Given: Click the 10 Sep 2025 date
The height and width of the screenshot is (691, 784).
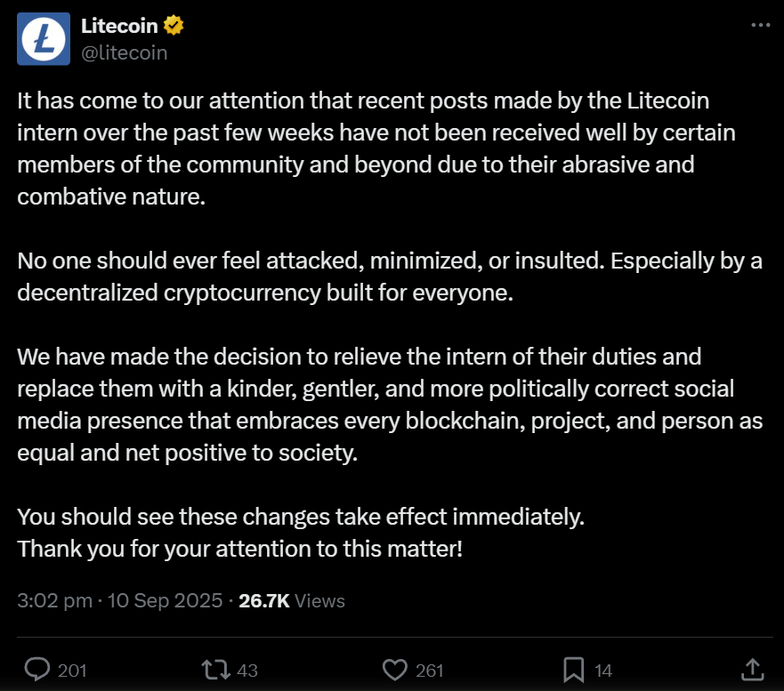Looking at the screenshot, I should point(165,600).
